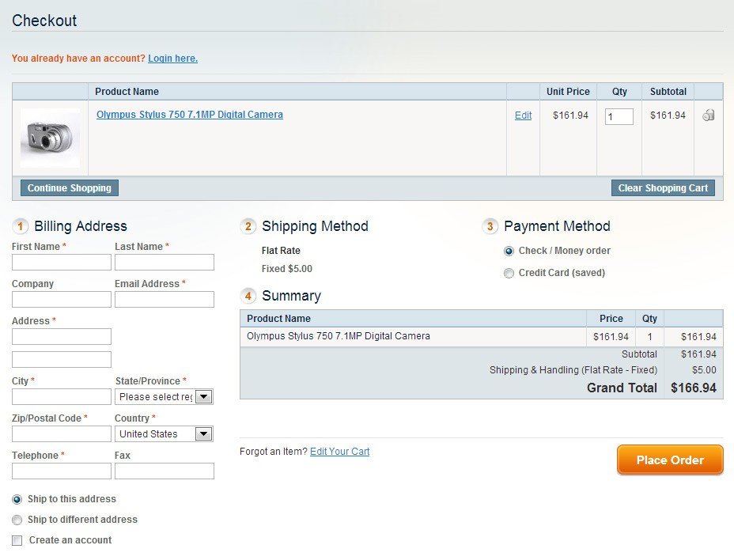Viewport: 734px width, 560px height.
Task: Focus the Fax field
Action: (x=165, y=471)
